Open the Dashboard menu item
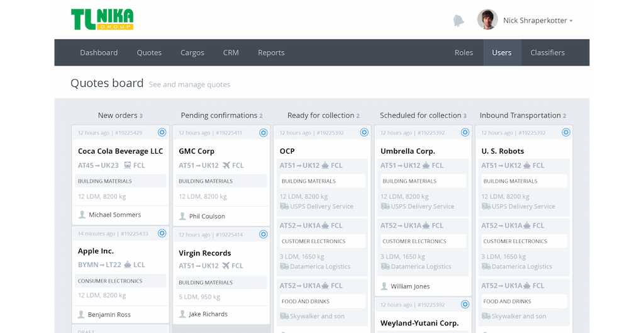The height and width of the screenshot is (333, 644). (x=99, y=53)
